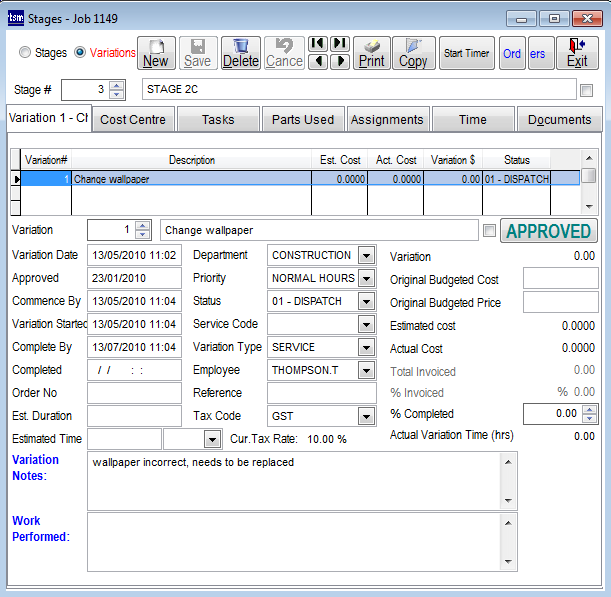The width and height of the screenshot is (611, 597).
Task: Switch to the Parts Used tab
Action: pos(303,119)
